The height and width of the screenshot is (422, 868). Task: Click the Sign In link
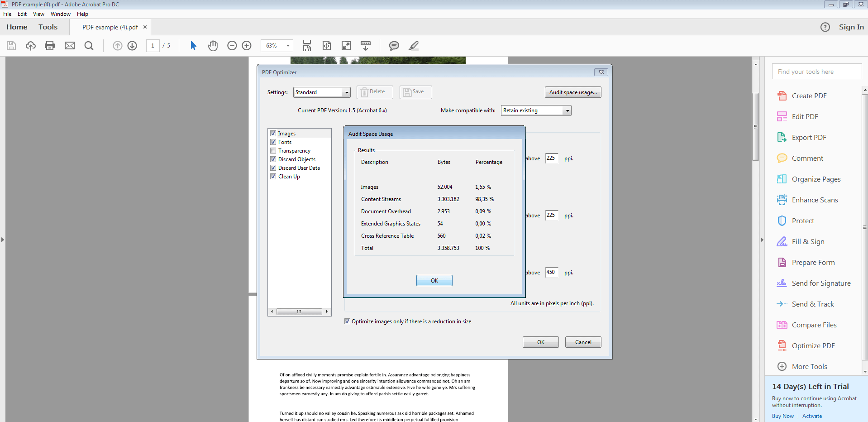851,27
